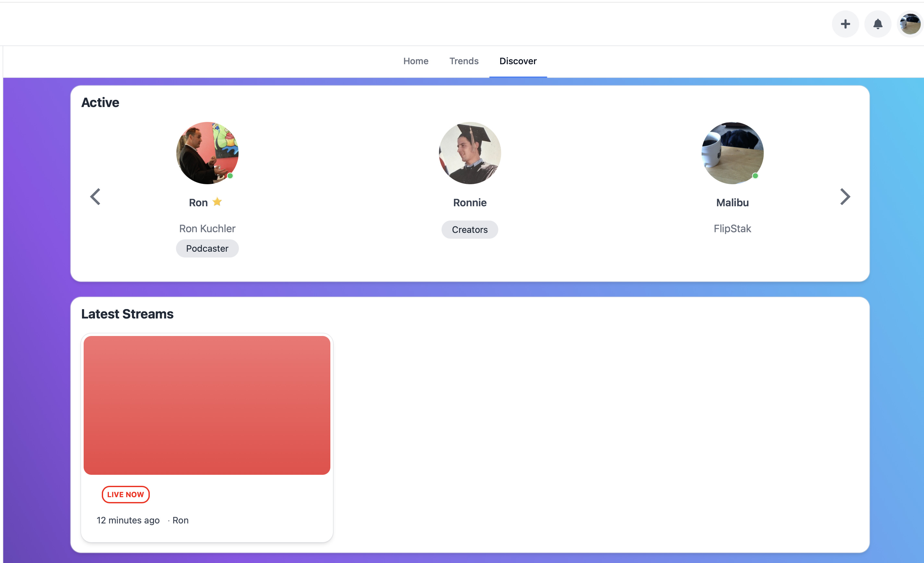Switch to the Trends tab

[x=464, y=61]
